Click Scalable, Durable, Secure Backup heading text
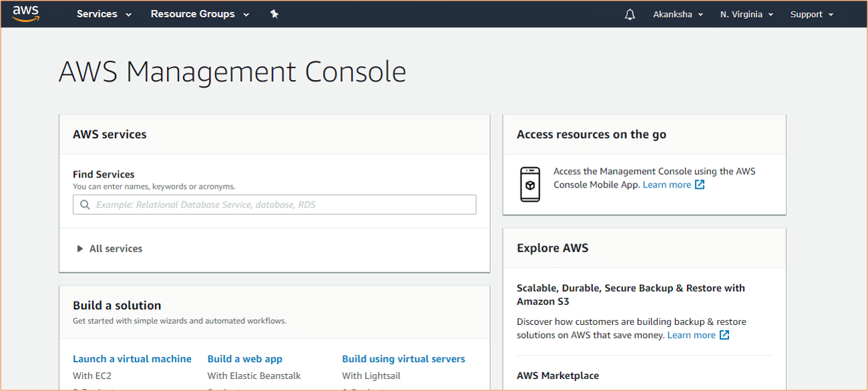Viewport: 868px width, 391px height. coord(631,295)
